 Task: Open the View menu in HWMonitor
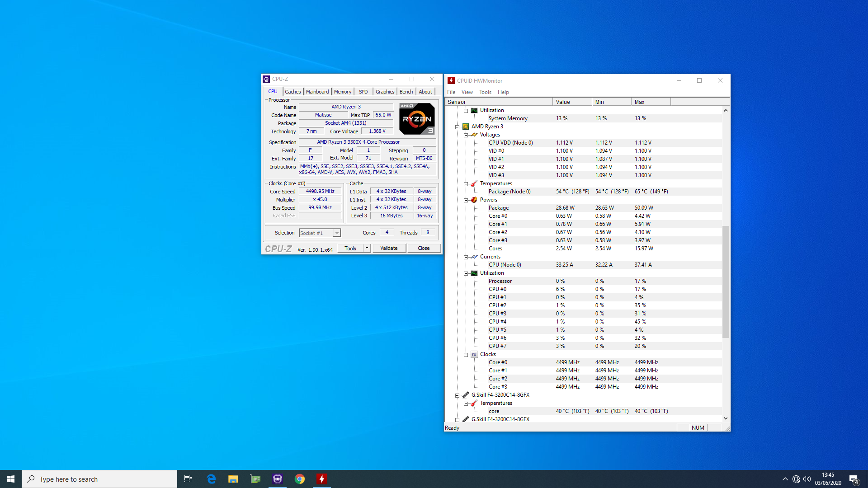(467, 92)
